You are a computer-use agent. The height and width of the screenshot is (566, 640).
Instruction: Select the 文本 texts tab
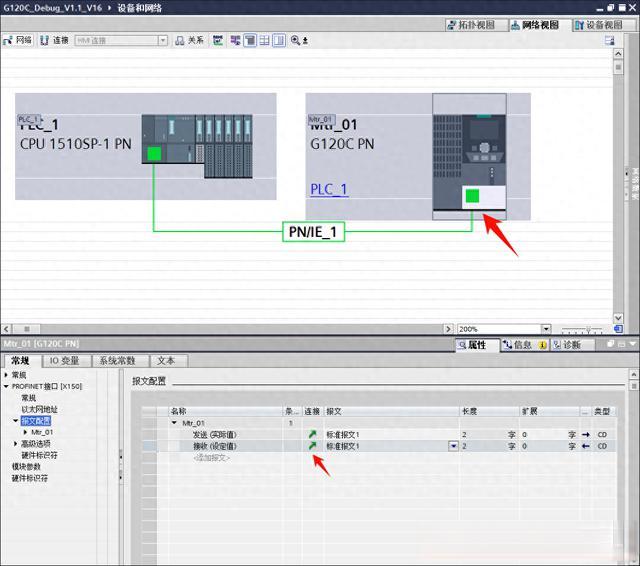click(x=166, y=361)
